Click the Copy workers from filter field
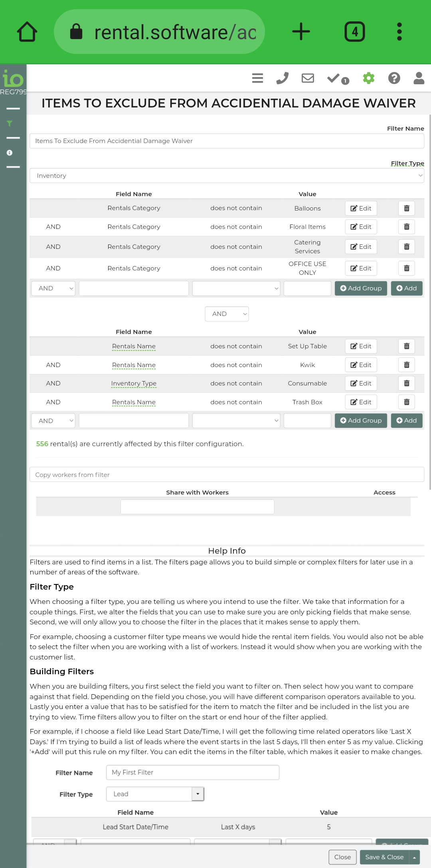The height and width of the screenshot is (868, 431). click(x=227, y=475)
